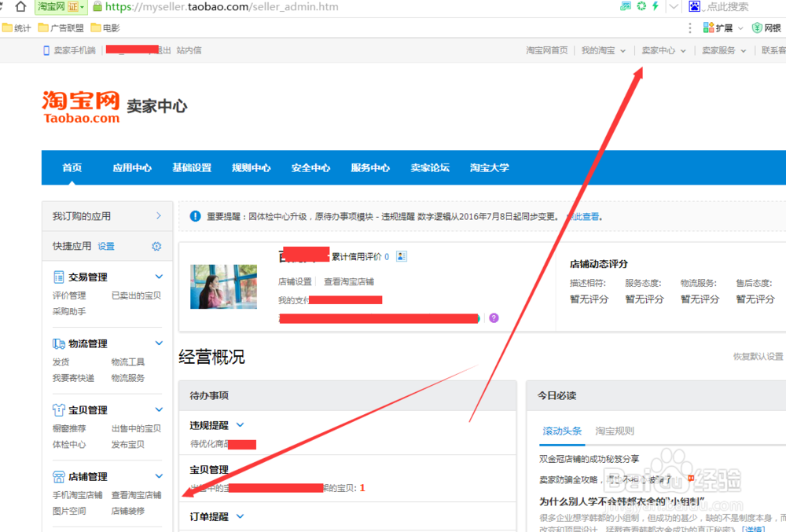Select the 安全中心 navigation tab
Viewport: 786px width, 532px height.
click(x=310, y=168)
